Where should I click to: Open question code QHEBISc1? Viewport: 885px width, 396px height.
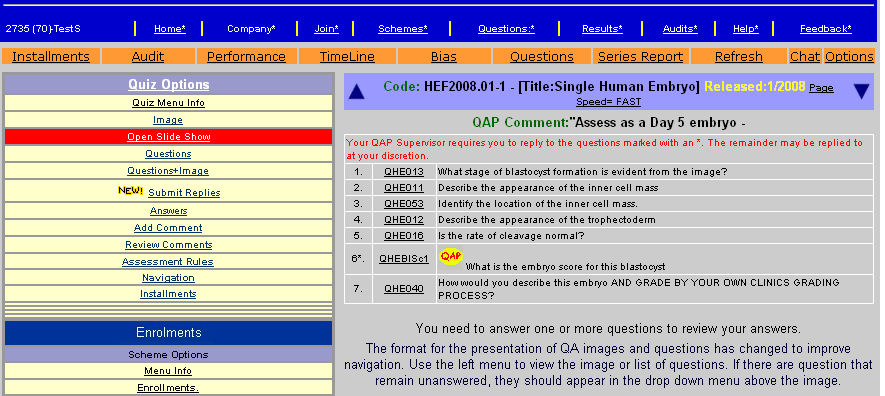(x=404, y=259)
